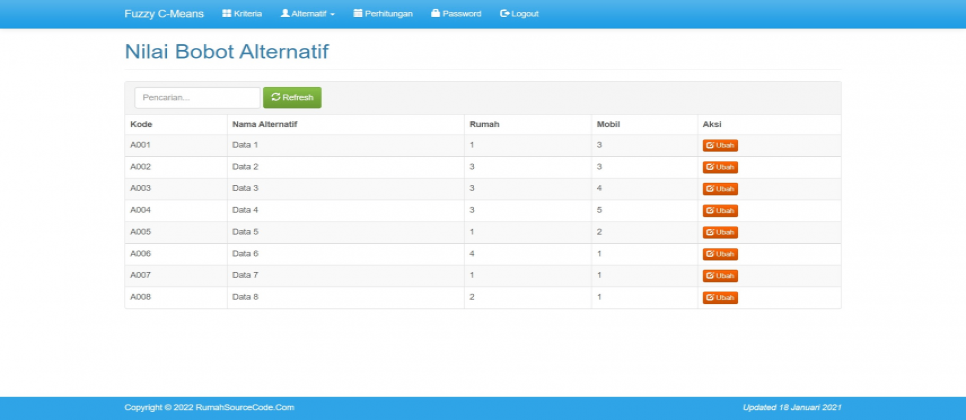Click the 'Data 5' name cell
Viewport: 966px width, 420px height.
click(x=346, y=232)
